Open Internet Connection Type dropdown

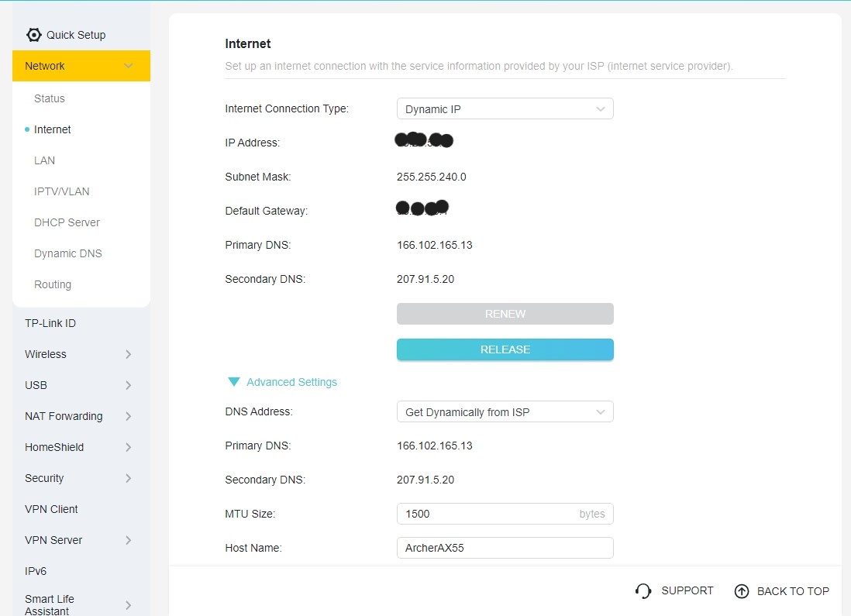pos(505,108)
